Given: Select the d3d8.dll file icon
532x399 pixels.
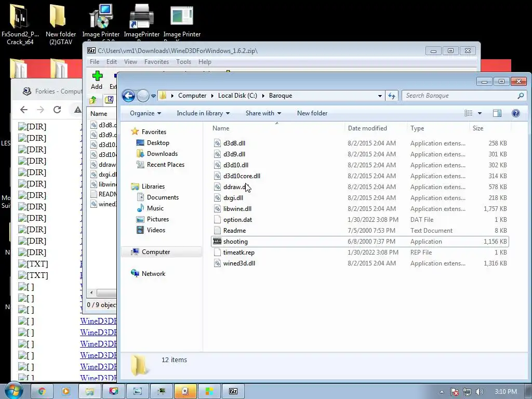Looking at the screenshot, I should 217,143.
